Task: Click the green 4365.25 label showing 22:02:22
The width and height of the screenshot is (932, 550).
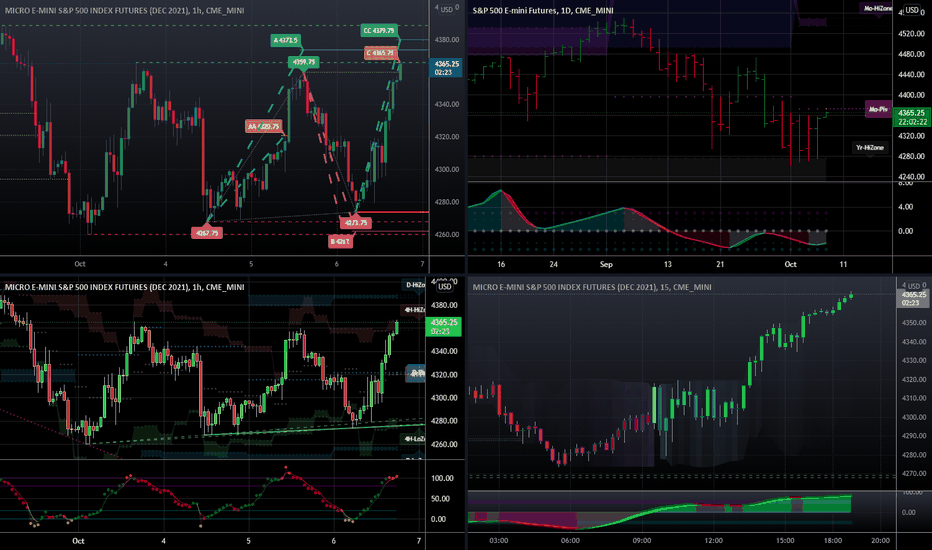Action: coord(912,117)
